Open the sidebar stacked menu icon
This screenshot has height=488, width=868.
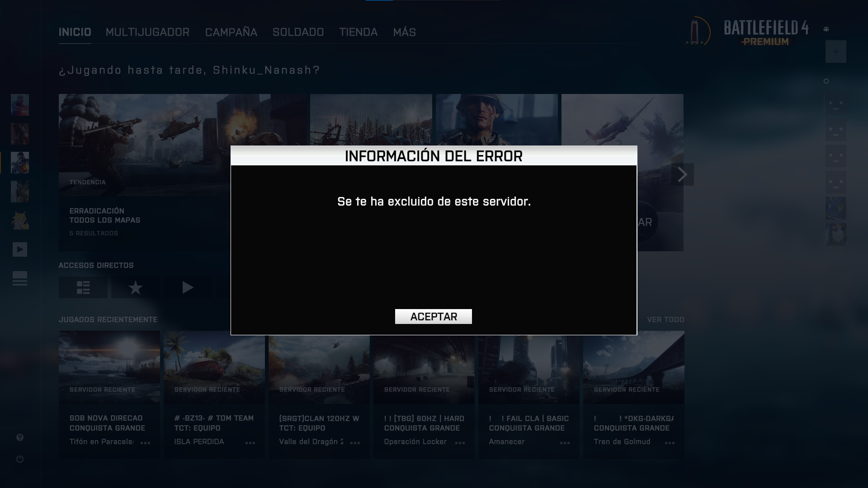(20, 278)
